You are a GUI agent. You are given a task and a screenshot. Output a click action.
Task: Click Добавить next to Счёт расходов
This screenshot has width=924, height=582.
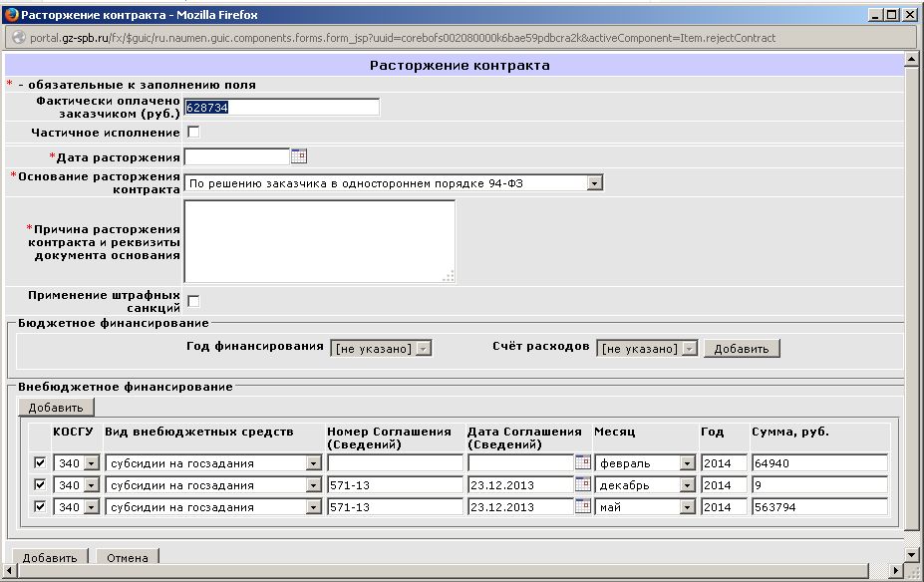741,349
